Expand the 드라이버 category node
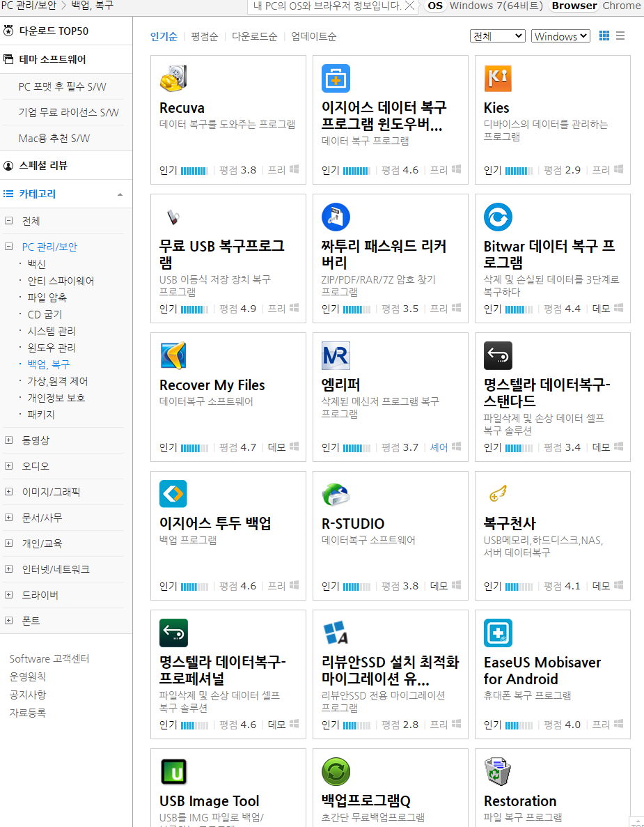644x827 pixels. (x=8, y=595)
